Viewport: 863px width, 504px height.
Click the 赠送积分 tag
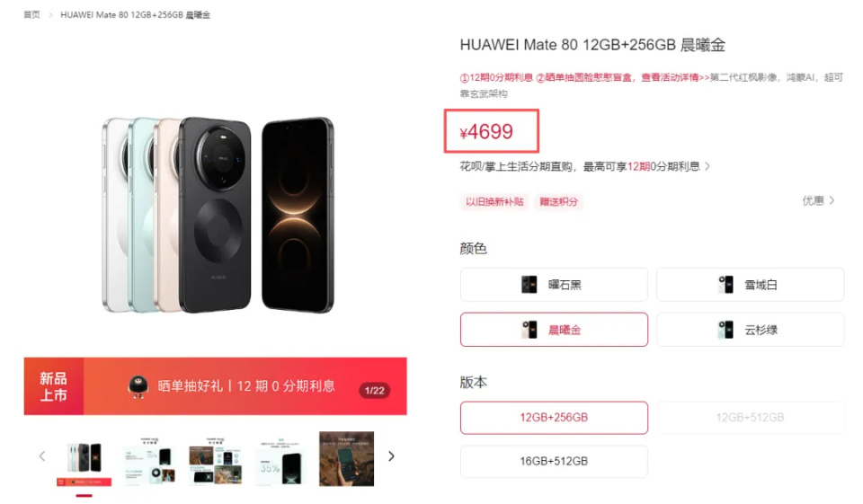[558, 202]
